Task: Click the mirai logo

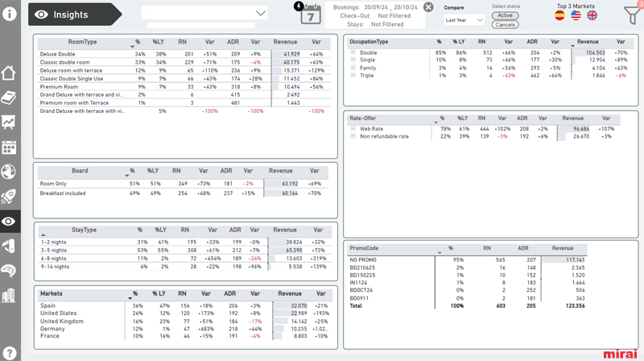Action: click(x=620, y=354)
